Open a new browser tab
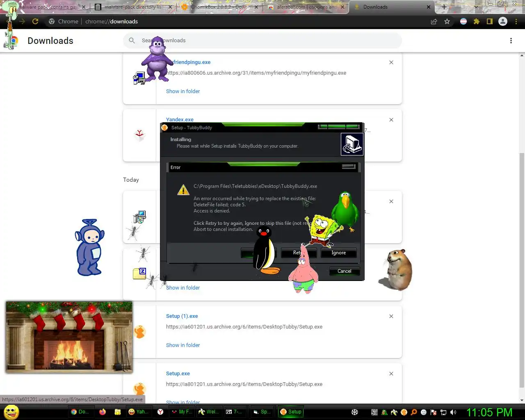The height and width of the screenshot is (420, 525). pos(444,7)
